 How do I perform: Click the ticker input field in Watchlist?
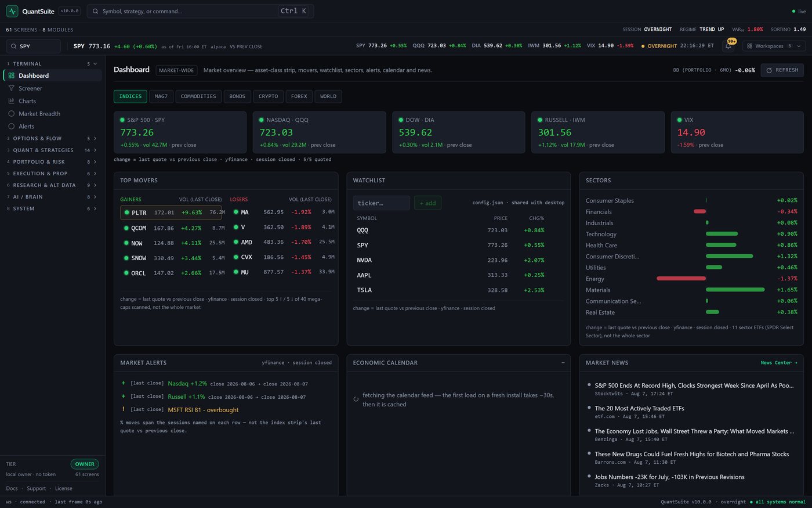point(381,203)
